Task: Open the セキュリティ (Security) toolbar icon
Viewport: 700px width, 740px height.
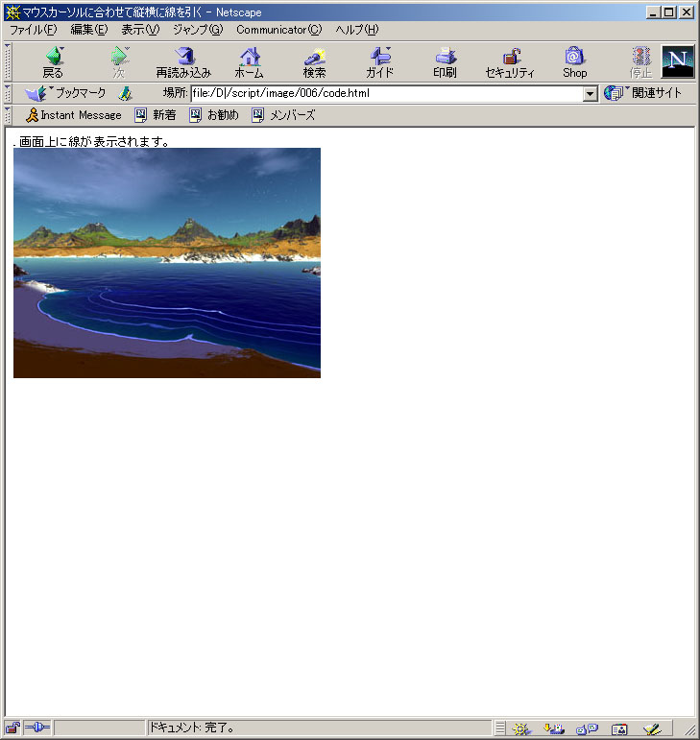Action: click(x=510, y=62)
